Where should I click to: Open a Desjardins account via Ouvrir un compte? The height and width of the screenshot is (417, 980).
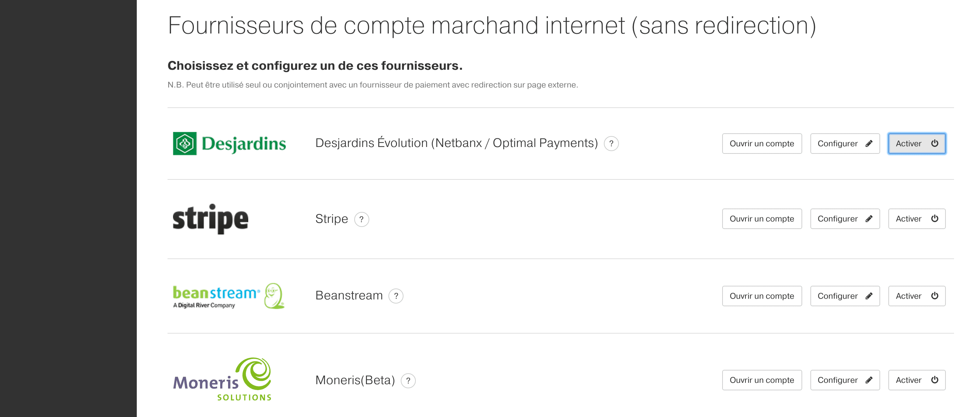pos(762,144)
